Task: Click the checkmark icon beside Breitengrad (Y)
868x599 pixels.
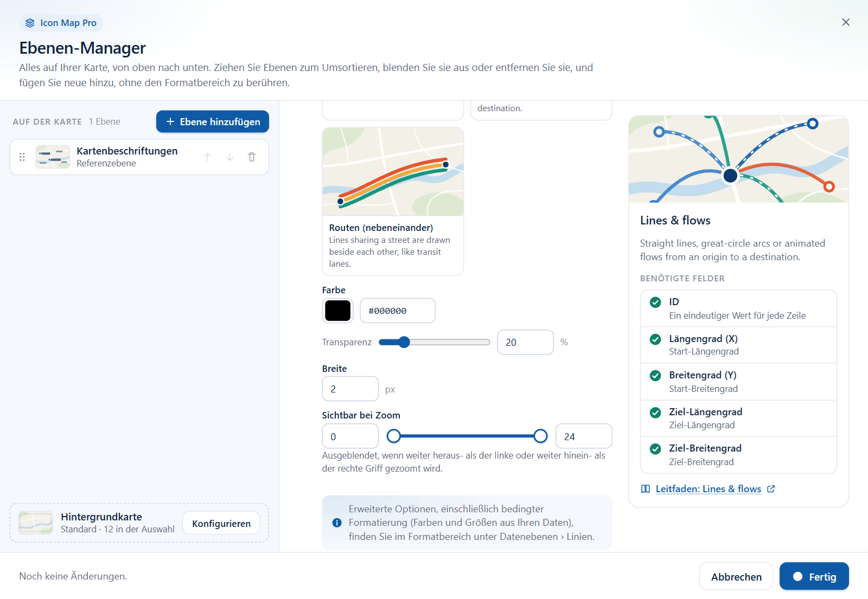Action: click(x=655, y=376)
